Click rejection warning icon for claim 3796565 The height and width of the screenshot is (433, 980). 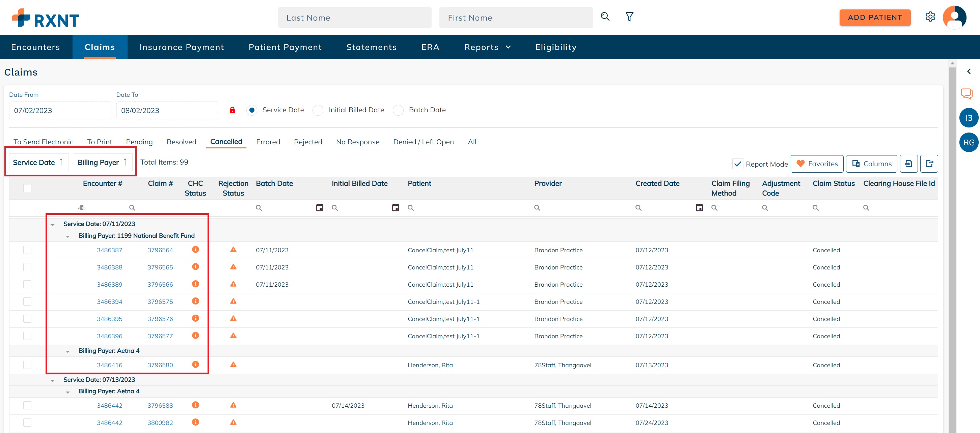point(233,267)
